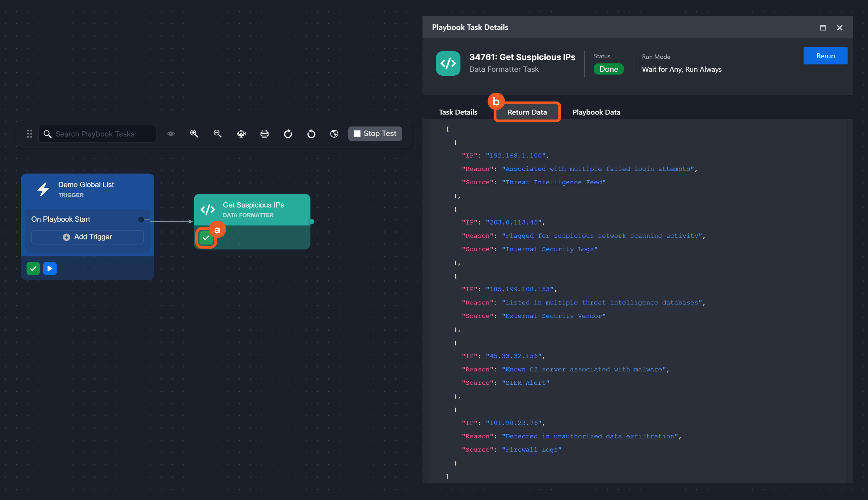Switch to the Playbook Data tab
The width and height of the screenshot is (868, 500).
(596, 112)
